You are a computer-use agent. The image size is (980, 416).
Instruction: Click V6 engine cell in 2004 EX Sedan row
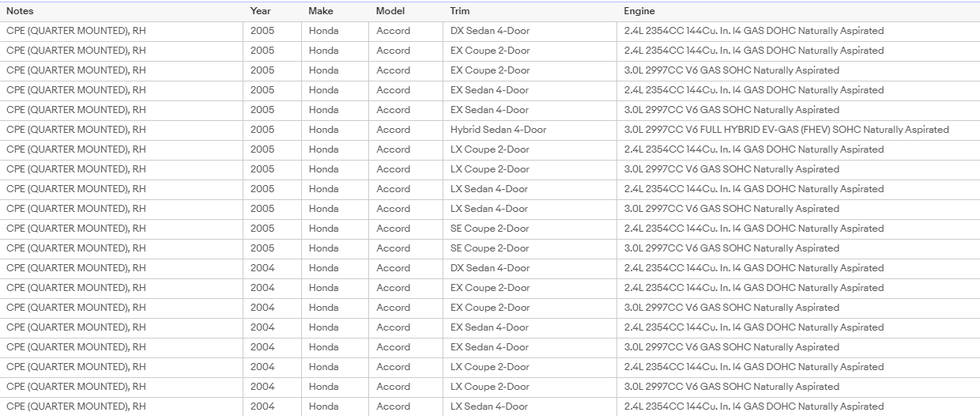pos(798,347)
